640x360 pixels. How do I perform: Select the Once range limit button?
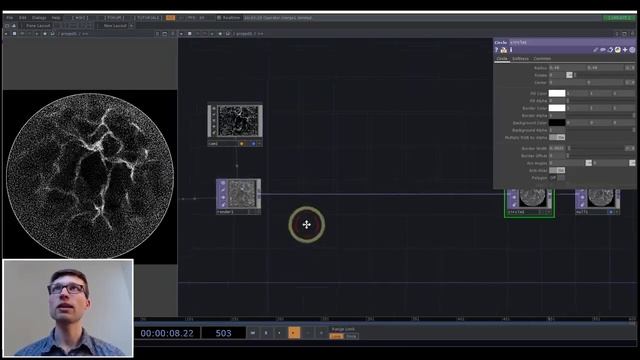coord(351,336)
